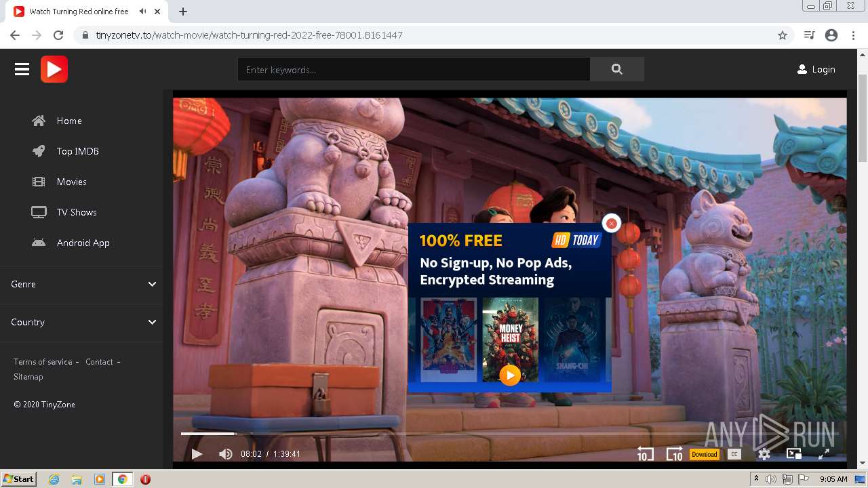Open Windows Explorer folder in taskbar
Viewport: 868px width, 488px height.
point(77,479)
